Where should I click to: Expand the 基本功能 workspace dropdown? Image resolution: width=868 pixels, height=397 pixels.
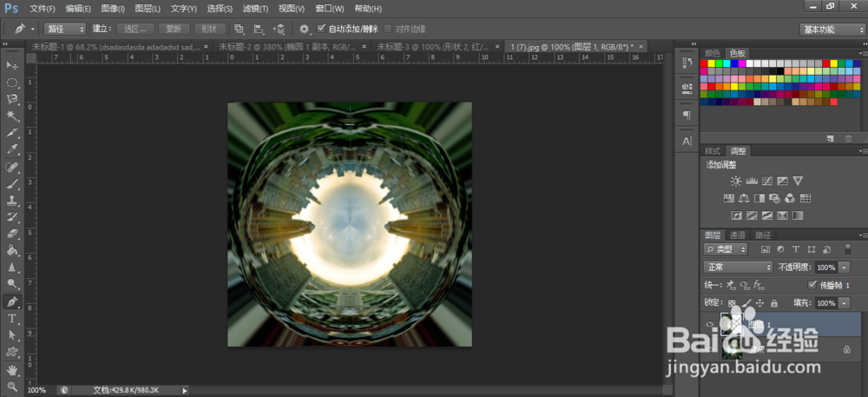[x=831, y=29]
